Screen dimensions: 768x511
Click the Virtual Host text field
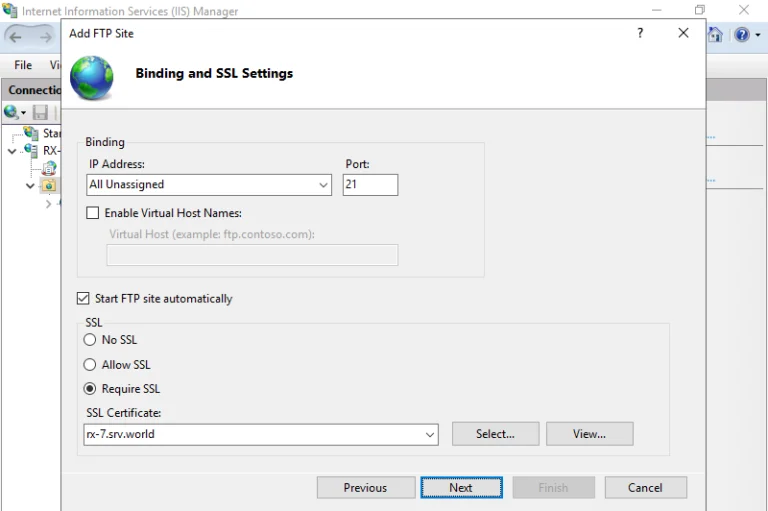coord(252,255)
